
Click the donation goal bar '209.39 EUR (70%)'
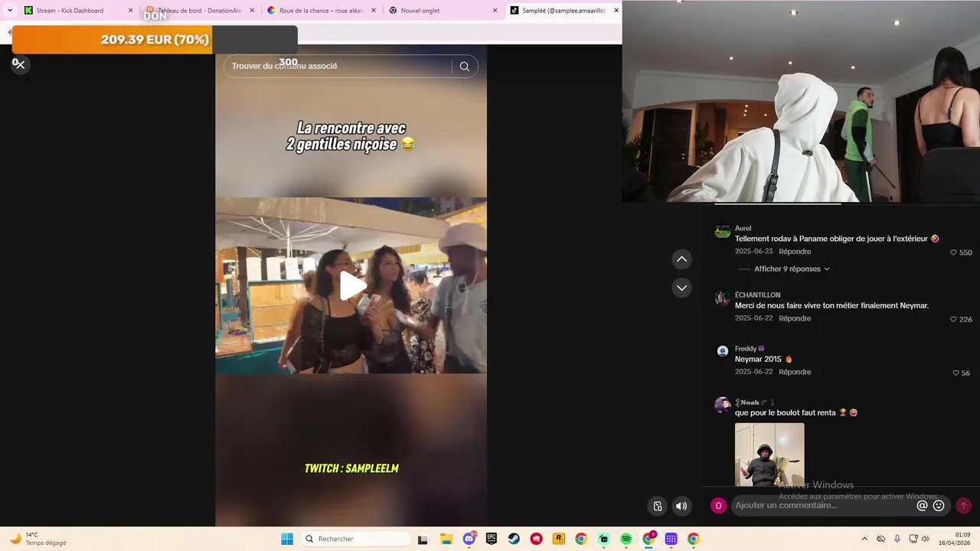[155, 40]
